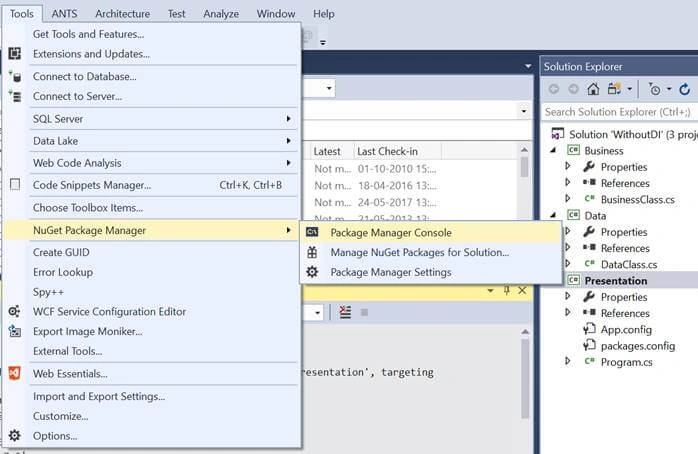Screen dimensions: 698x454
Task: Click the Manage NuGet Packages gift icon
Action: pos(312,252)
